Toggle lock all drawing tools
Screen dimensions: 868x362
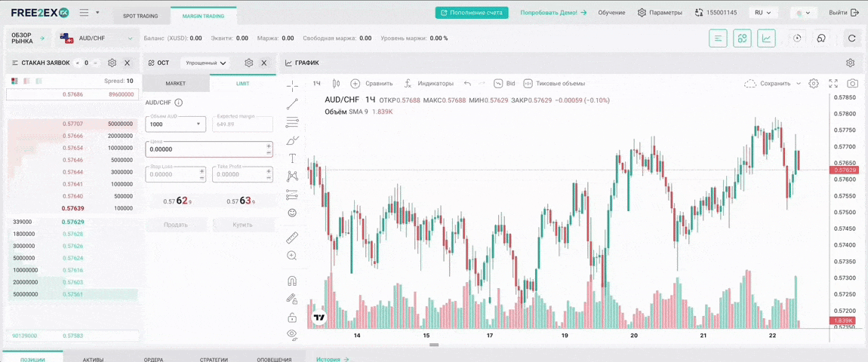(x=292, y=318)
